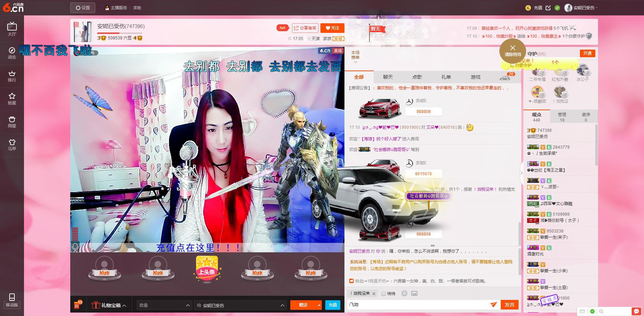The image size is (644, 316).
Task: Open the 抢星 section in the sidebar
Action: click(x=12, y=99)
